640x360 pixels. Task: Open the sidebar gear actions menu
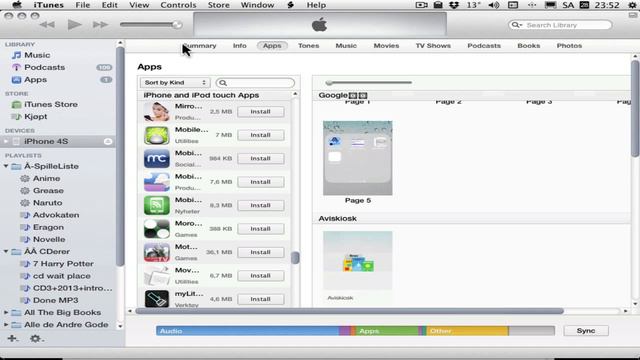click(36, 339)
